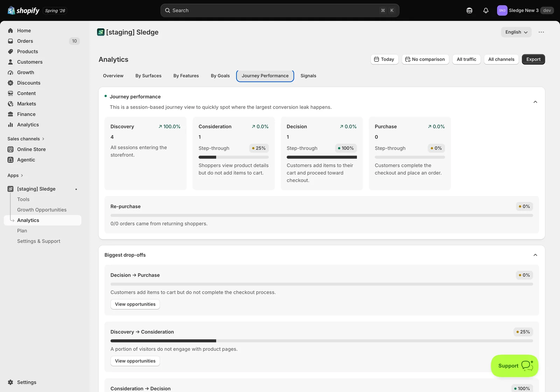560x392 pixels.
Task: Click the Re-purchase progress bar
Action: [x=322, y=216]
